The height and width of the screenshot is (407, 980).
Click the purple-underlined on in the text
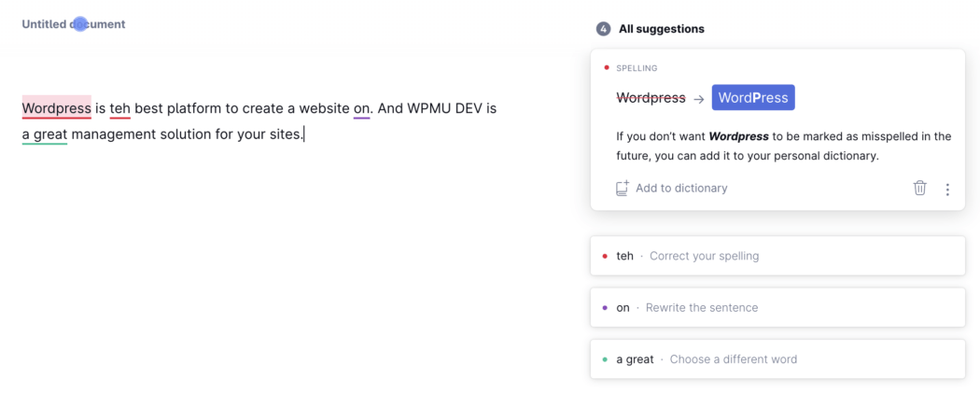(361, 108)
